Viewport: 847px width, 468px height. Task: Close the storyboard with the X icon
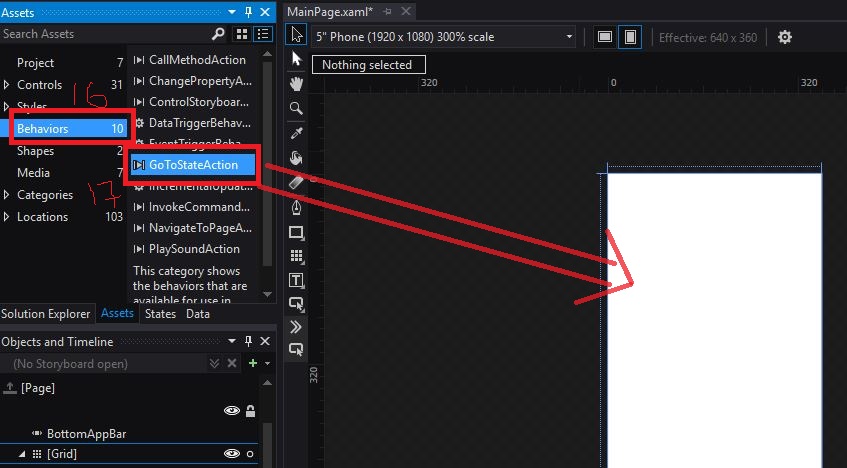(232, 363)
